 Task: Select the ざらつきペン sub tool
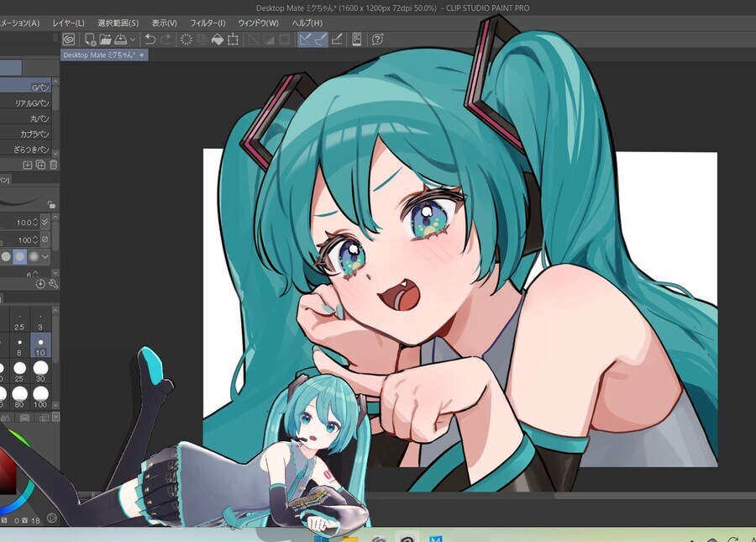25,149
